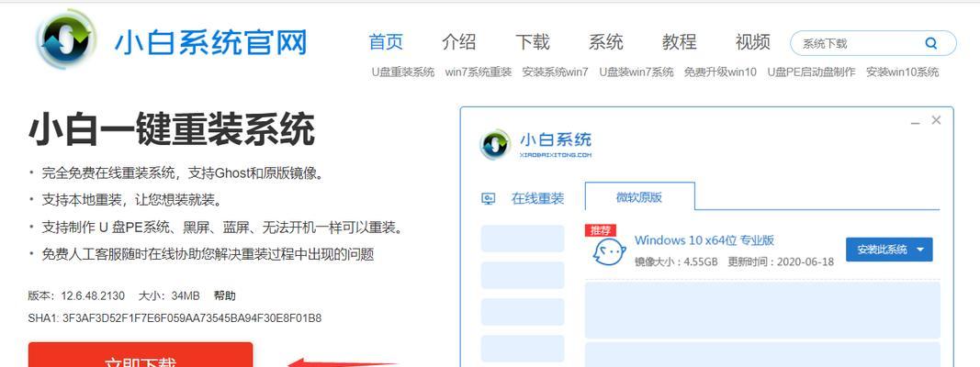Close the 小白系统 preview window
This screenshot has width=980, height=367.
[x=936, y=120]
